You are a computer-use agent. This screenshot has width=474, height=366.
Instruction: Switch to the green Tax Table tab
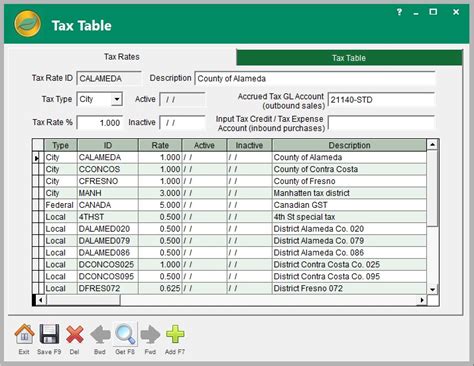click(x=349, y=58)
